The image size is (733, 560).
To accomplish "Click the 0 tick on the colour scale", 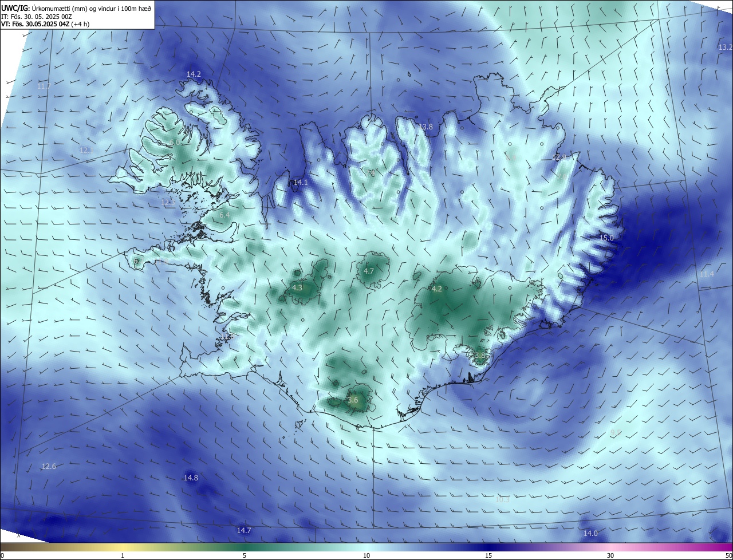I will (2, 555).
